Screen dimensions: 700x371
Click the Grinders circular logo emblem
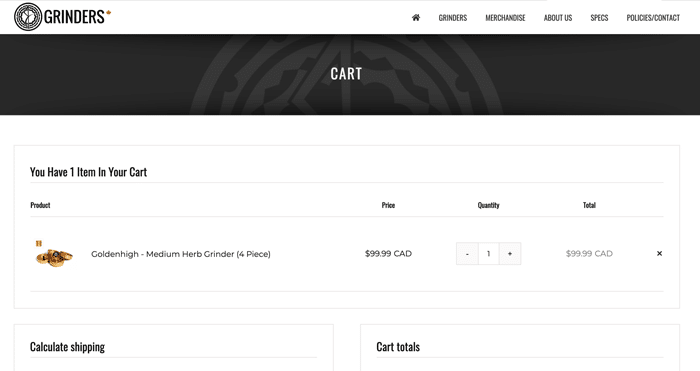28,17
